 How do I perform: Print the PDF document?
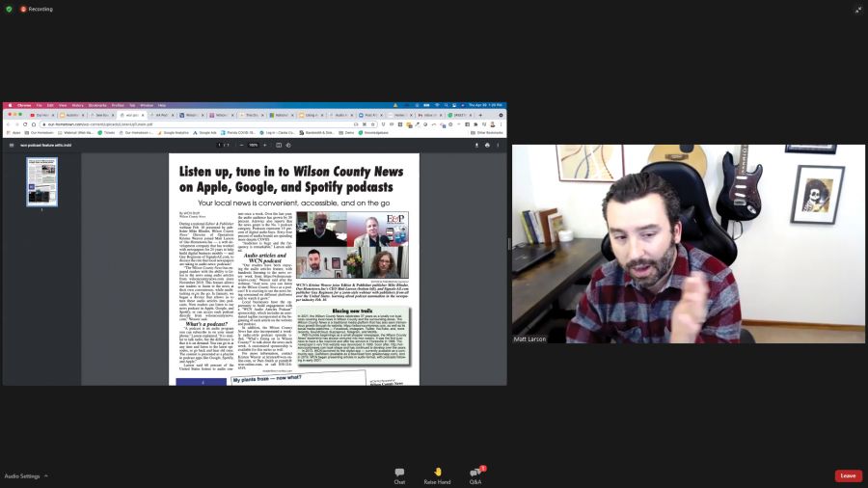point(487,145)
